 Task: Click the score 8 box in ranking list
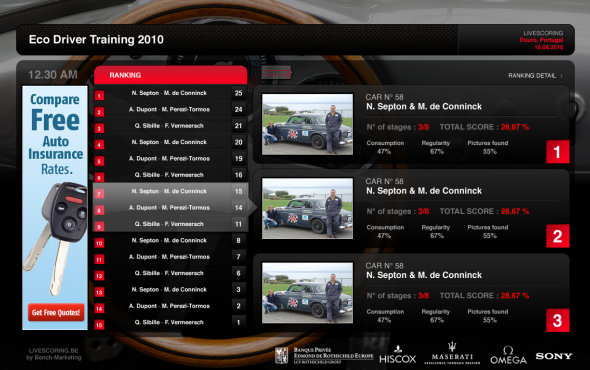pyautogui.click(x=239, y=241)
